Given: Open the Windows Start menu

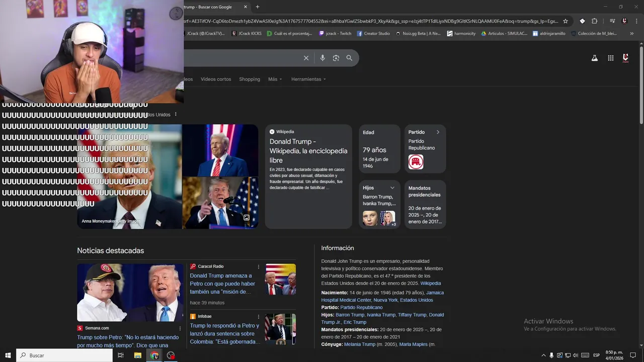Looking at the screenshot, I should [8, 355].
